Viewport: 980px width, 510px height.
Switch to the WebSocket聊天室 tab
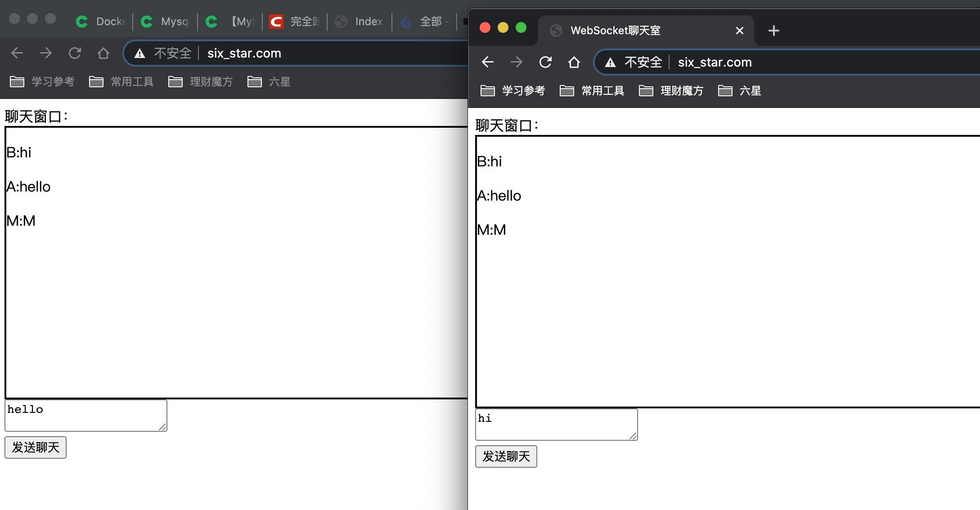click(646, 31)
